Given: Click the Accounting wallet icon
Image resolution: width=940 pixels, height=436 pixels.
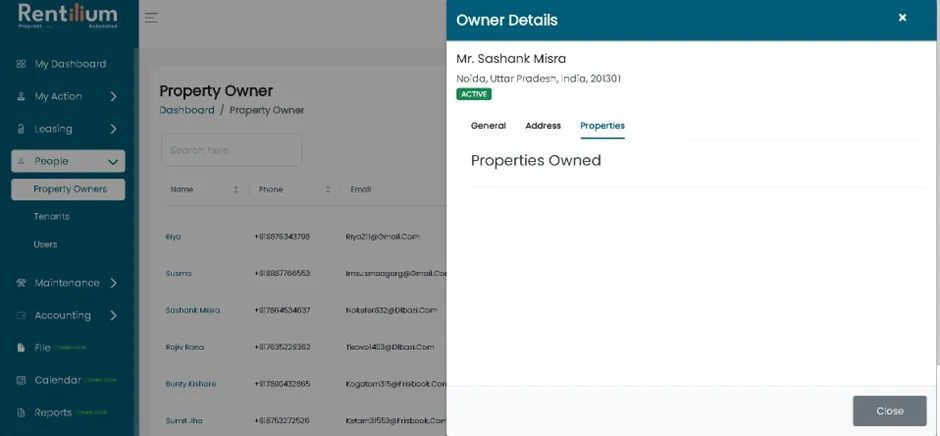Looking at the screenshot, I should [x=21, y=315].
